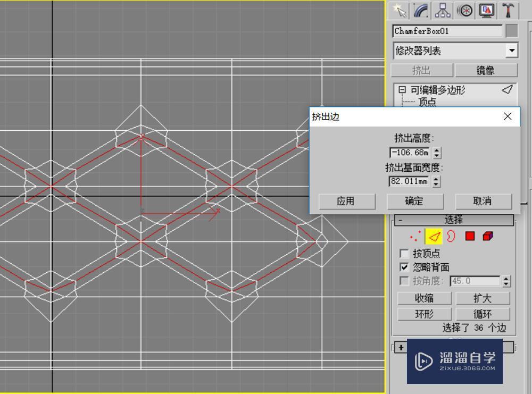Adjust the 挤出高度 spinner arrows
The height and width of the screenshot is (394, 532).
coord(437,153)
